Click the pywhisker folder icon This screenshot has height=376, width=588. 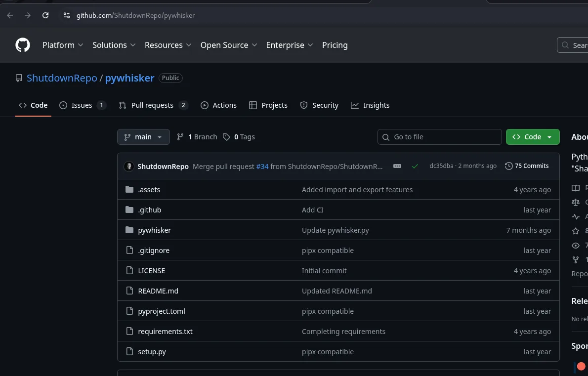click(129, 230)
